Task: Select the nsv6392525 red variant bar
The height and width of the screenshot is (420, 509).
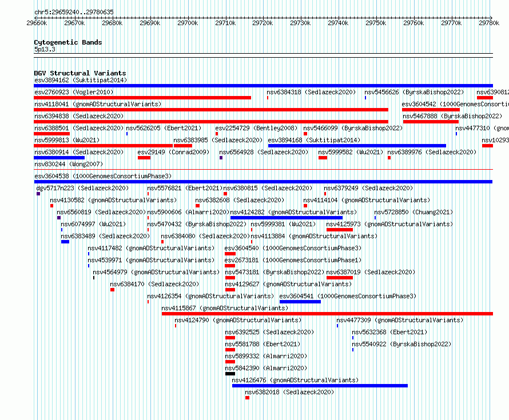Action: pos(230,338)
